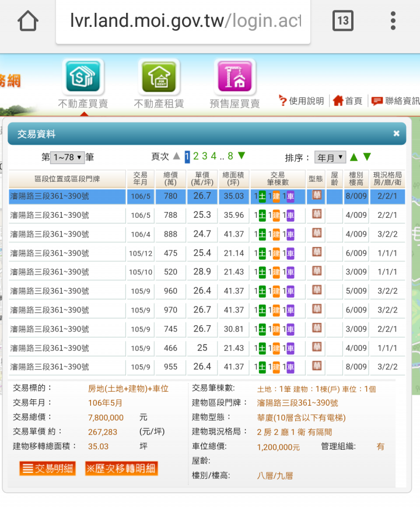The width and height of the screenshot is (420, 508).
Task: Open 歷次移轉明細 transfer history button
Action: (121, 468)
